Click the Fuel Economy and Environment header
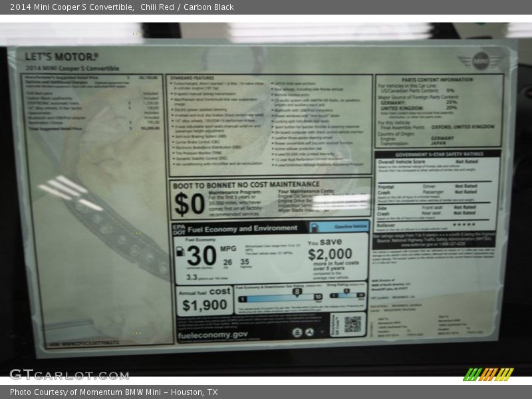 (243, 229)
